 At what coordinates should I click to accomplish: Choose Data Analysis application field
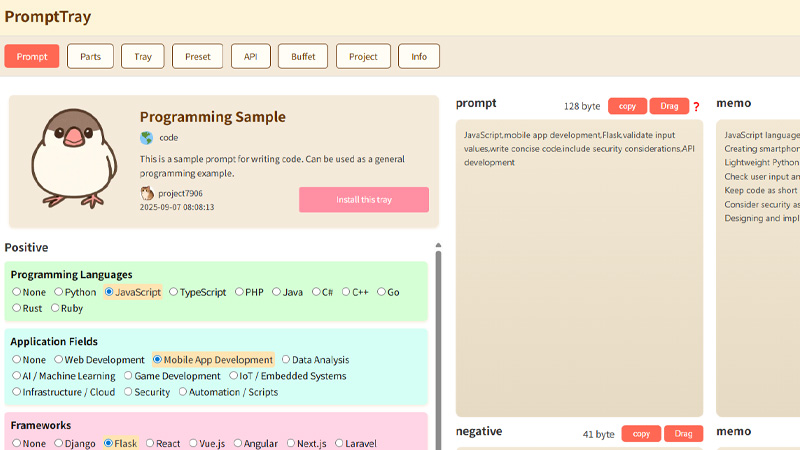click(286, 360)
